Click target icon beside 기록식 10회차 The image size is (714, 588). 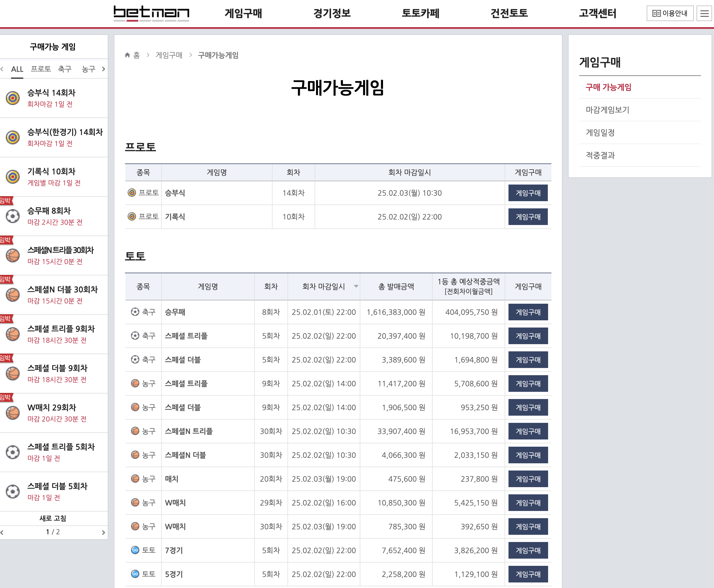13,177
